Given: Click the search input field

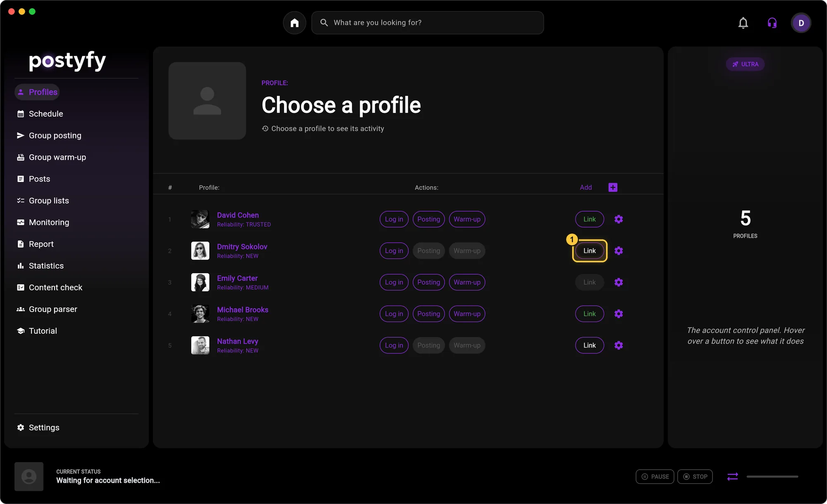Looking at the screenshot, I should 428,23.
